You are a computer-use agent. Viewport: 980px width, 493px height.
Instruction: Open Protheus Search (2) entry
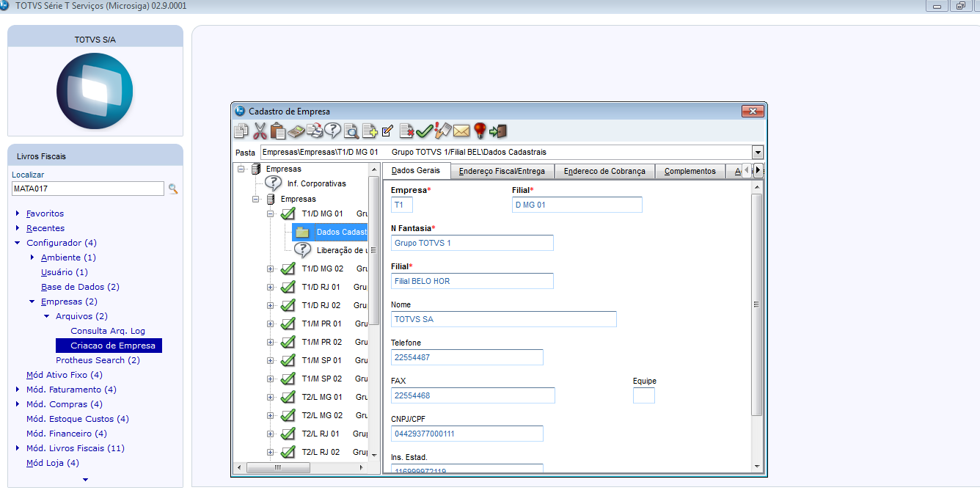tap(98, 360)
